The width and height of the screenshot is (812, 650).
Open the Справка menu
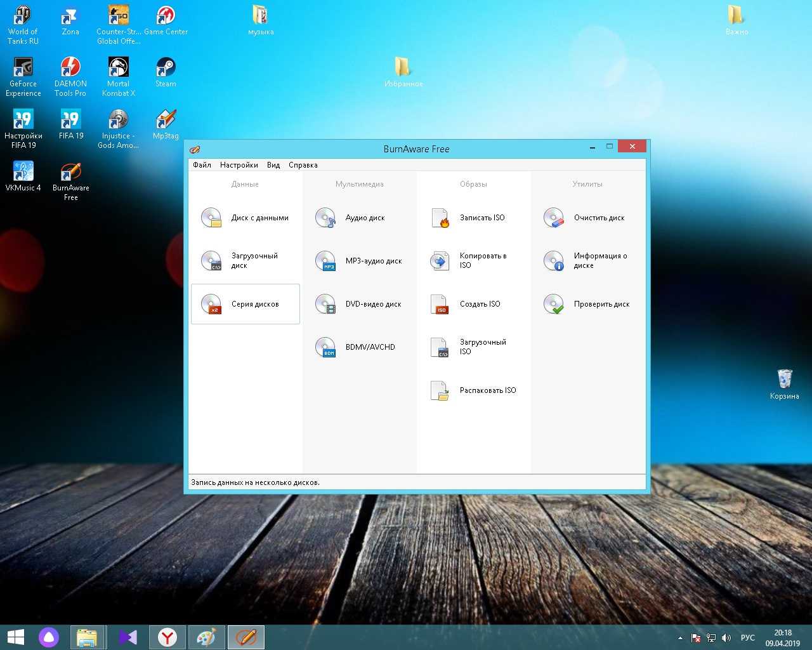tap(303, 165)
